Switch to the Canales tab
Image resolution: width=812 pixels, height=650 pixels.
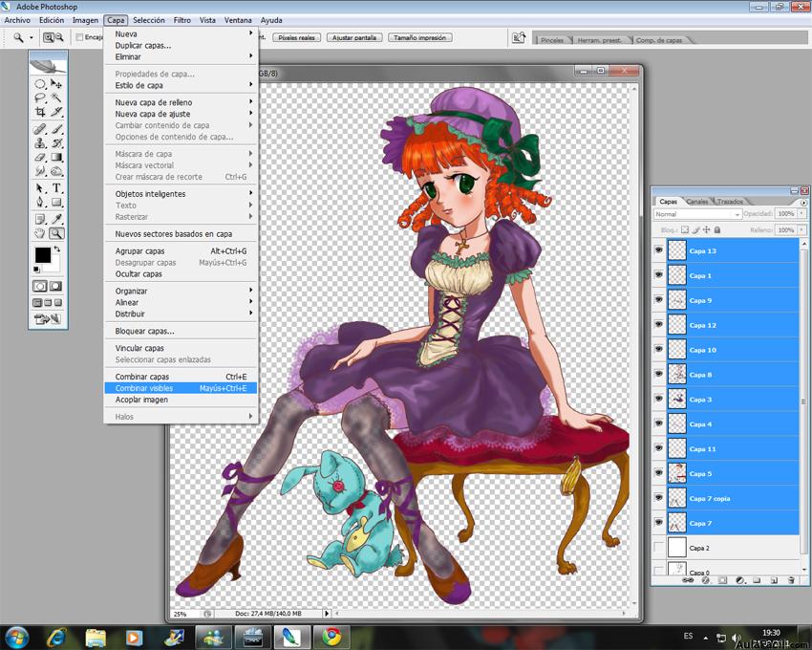pos(697,201)
